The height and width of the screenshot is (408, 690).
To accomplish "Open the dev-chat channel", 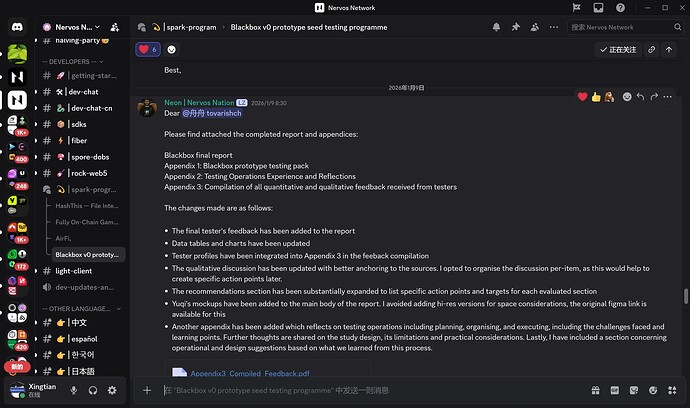I will click(x=83, y=92).
